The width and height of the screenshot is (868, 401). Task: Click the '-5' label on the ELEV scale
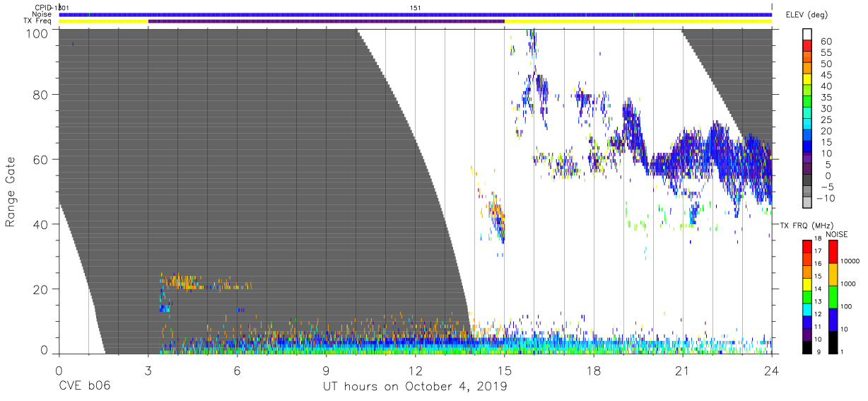click(827, 187)
